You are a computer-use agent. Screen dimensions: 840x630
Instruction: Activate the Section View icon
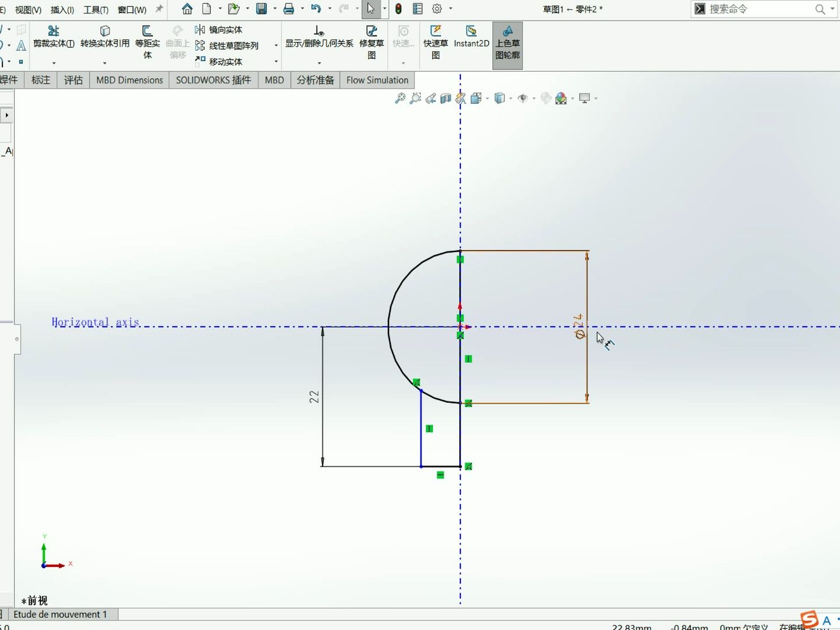pyautogui.click(x=445, y=98)
